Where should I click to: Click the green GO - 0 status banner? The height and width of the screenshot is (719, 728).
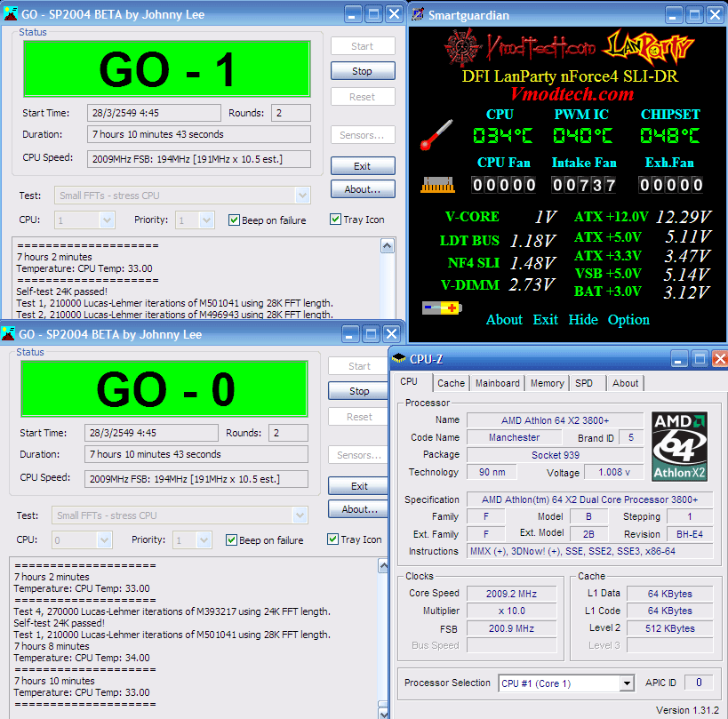(164, 388)
